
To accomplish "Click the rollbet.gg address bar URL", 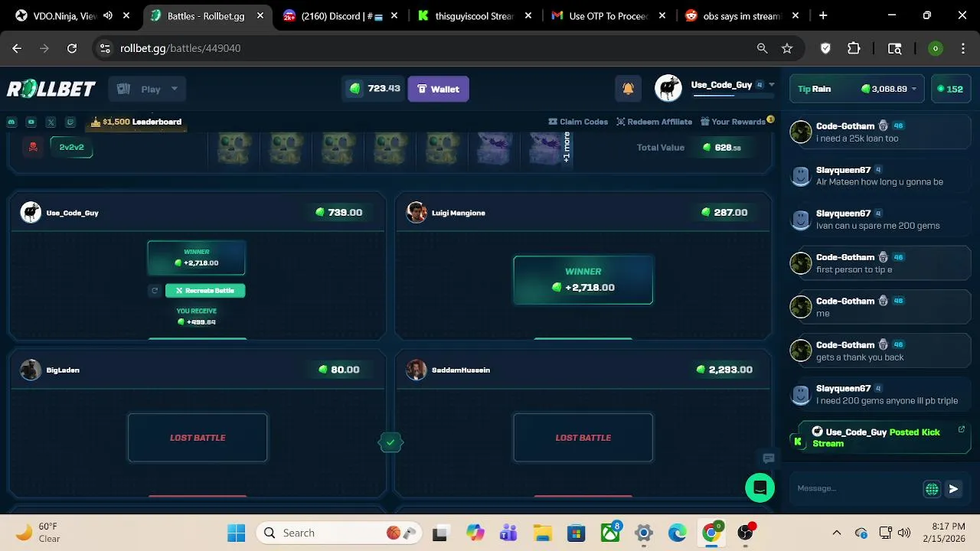I will tap(180, 48).
